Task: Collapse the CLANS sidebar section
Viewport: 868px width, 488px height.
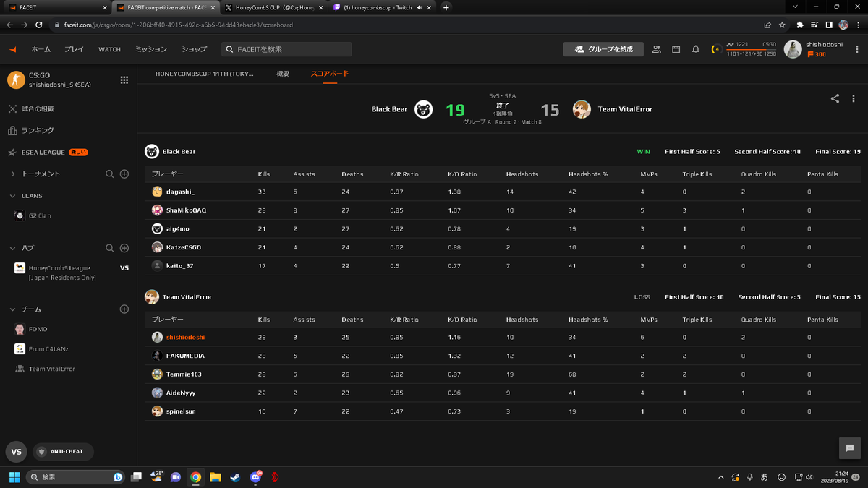Action: point(13,196)
